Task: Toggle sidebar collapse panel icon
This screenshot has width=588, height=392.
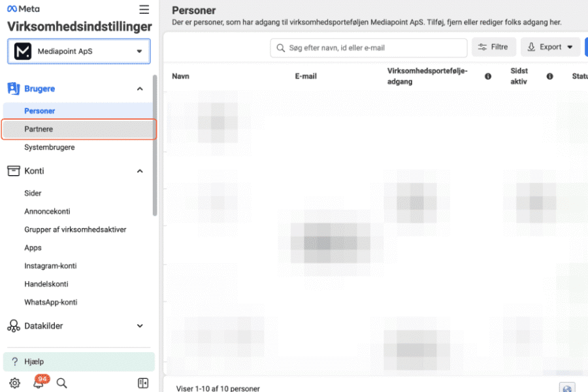Action: [x=143, y=383]
